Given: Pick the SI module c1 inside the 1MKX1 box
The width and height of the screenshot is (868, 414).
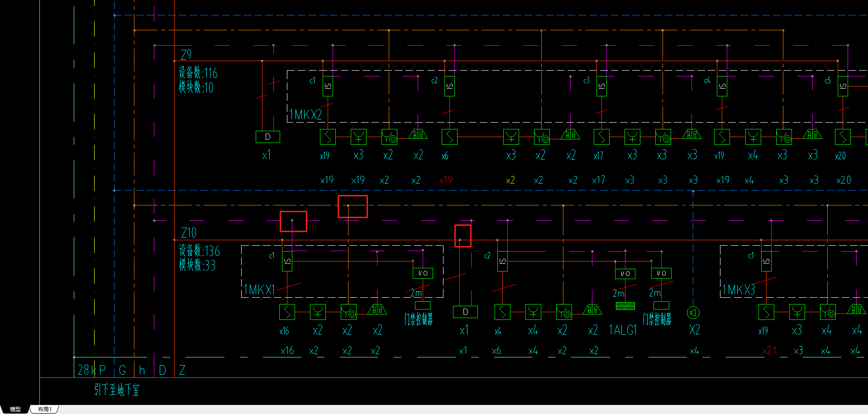Looking at the screenshot, I should 287,262.
